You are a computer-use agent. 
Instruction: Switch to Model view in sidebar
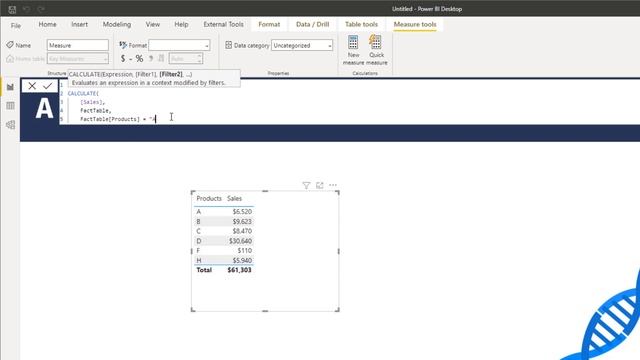coord(10,124)
